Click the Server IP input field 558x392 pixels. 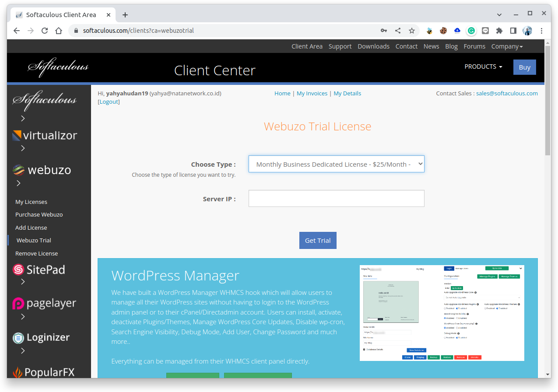[337, 198]
